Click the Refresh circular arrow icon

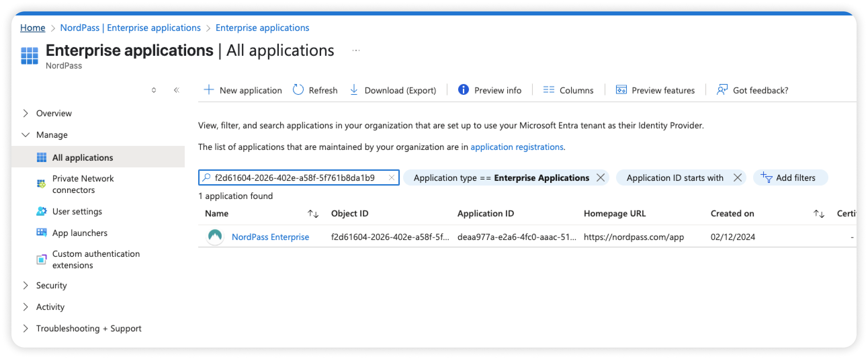pyautogui.click(x=298, y=90)
